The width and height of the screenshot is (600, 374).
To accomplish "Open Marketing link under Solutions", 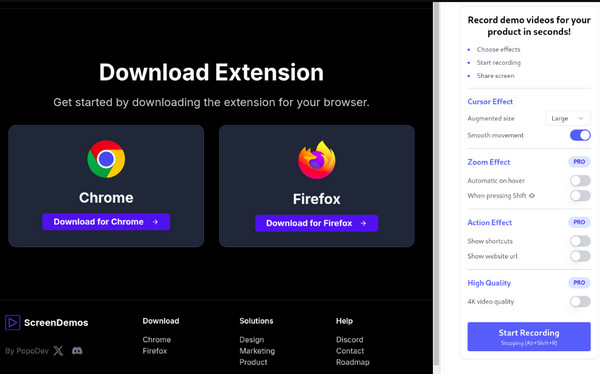I will pos(257,351).
